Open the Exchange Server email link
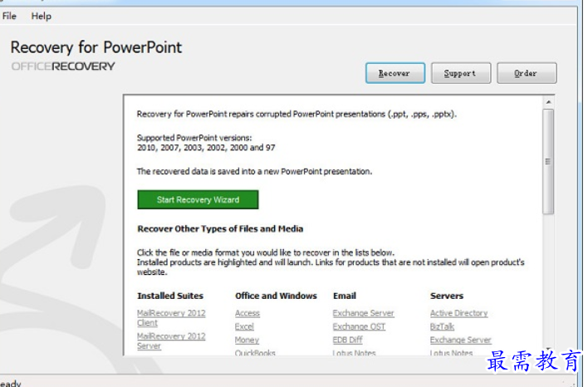This screenshot has height=387, width=588. pyautogui.click(x=363, y=313)
